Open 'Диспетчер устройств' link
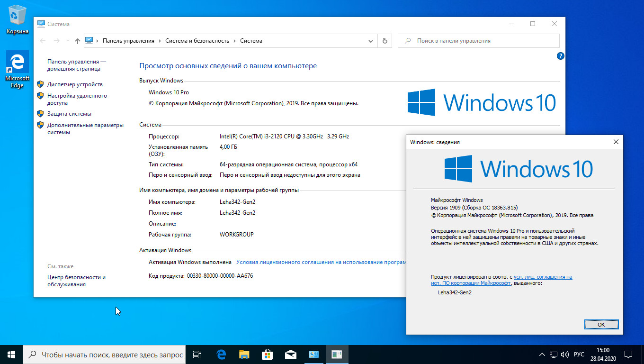 [x=75, y=84]
